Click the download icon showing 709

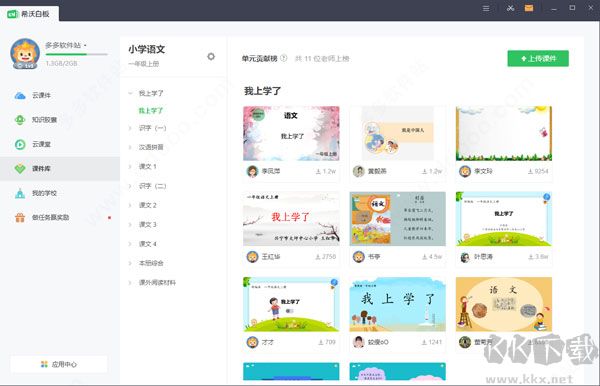pyautogui.click(x=321, y=342)
